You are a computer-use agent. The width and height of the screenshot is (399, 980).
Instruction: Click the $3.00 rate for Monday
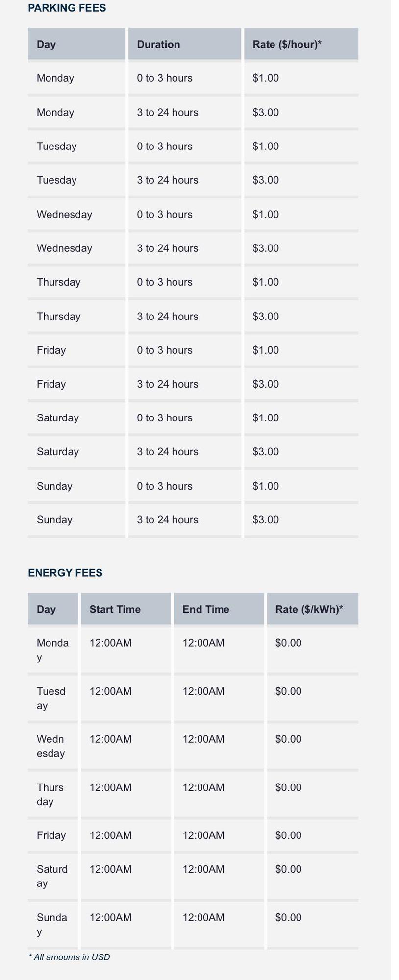click(266, 112)
